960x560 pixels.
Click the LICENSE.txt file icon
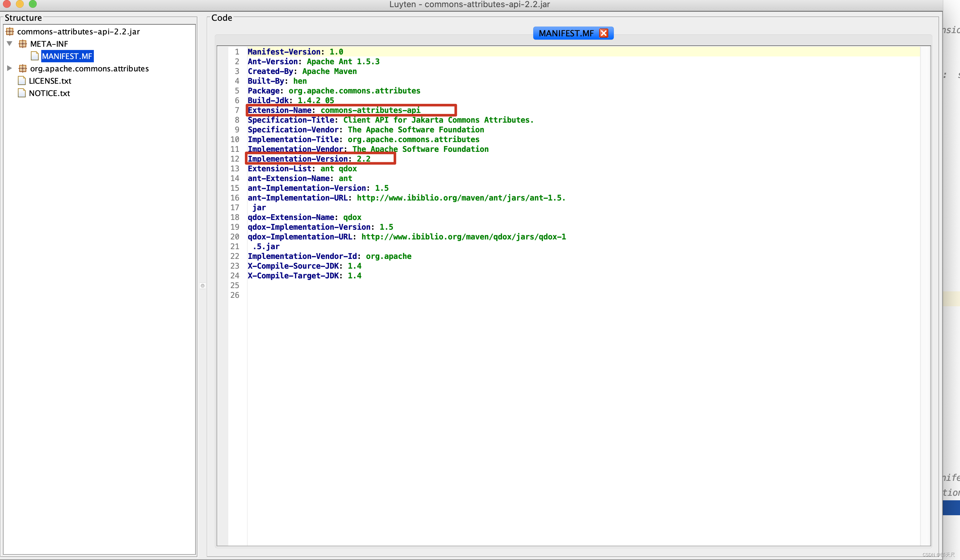[x=22, y=81]
